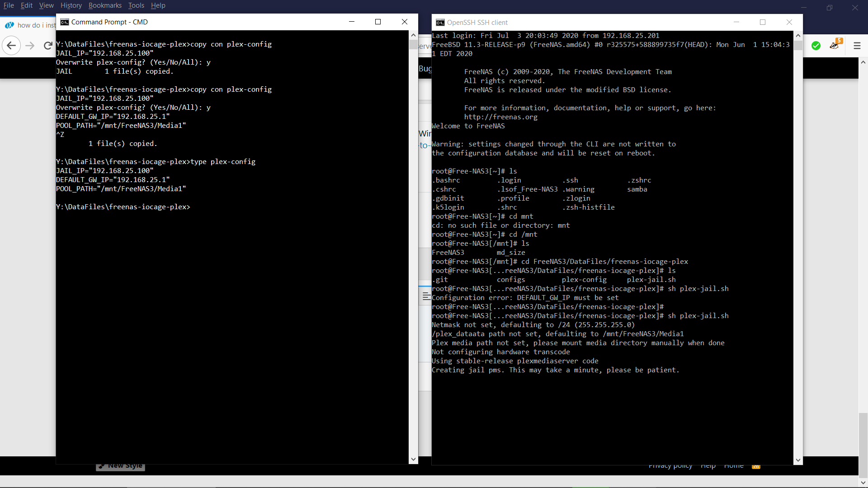Viewport: 868px width, 488px height.
Task: Open the Tools menu
Action: pyautogui.click(x=136, y=5)
